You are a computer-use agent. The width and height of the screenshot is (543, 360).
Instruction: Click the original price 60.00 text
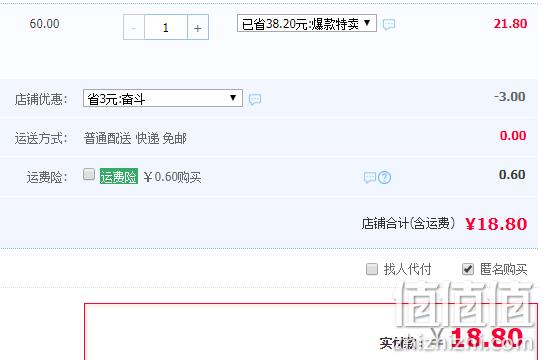tap(44, 24)
